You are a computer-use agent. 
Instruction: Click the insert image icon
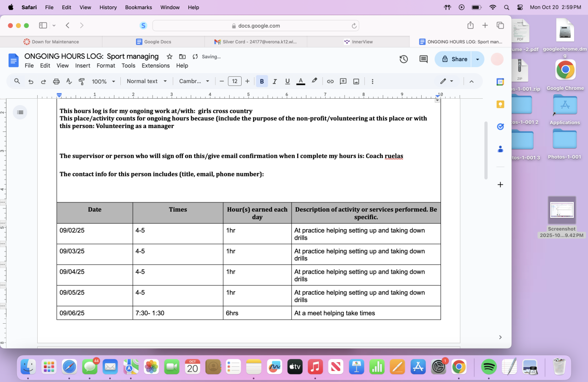pyautogui.click(x=356, y=81)
